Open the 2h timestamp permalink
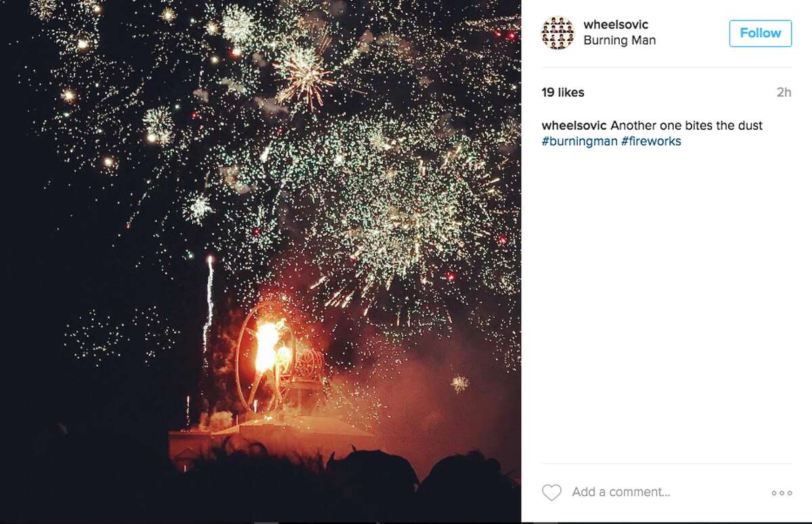Viewport: 812px width, 524px height. tap(784, 93)
